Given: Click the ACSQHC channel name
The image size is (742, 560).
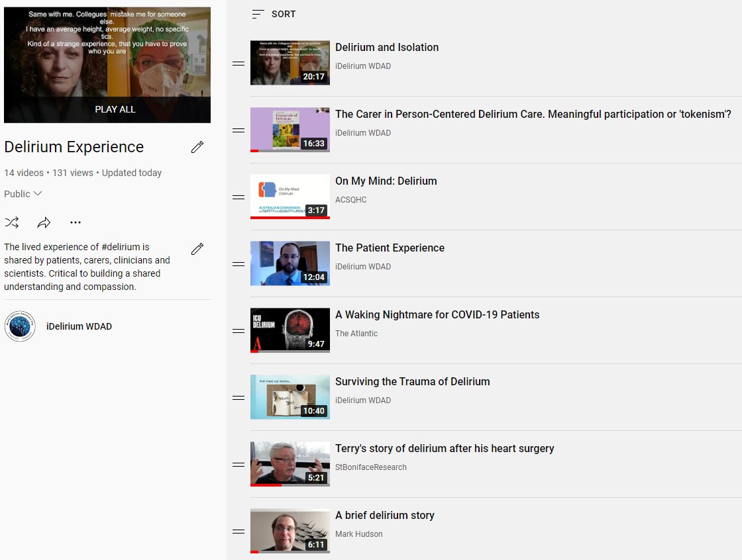Looking at the screenshot, I should (351, 200).
